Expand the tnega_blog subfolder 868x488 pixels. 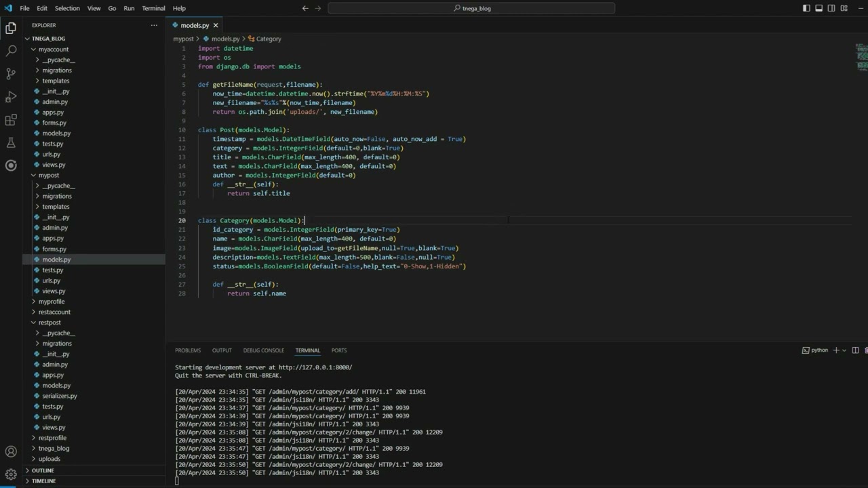click(94, 448)
